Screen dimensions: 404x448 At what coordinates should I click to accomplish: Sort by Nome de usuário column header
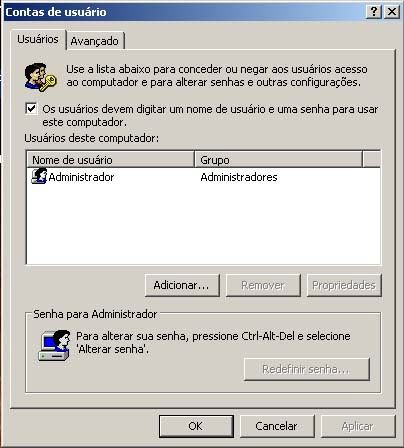pyautogui.click(x=110, y=160)
